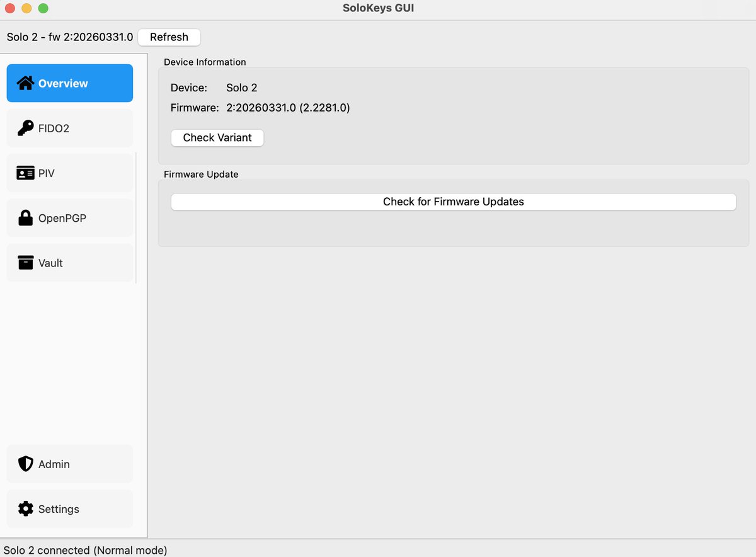The image size is (756, 557).
Task: Maximize the SoloKeys GUI window
Action: (43, 8)
